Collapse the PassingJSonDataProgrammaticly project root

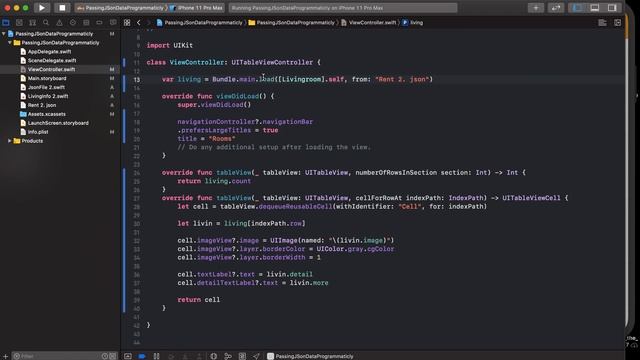point(4,34)
